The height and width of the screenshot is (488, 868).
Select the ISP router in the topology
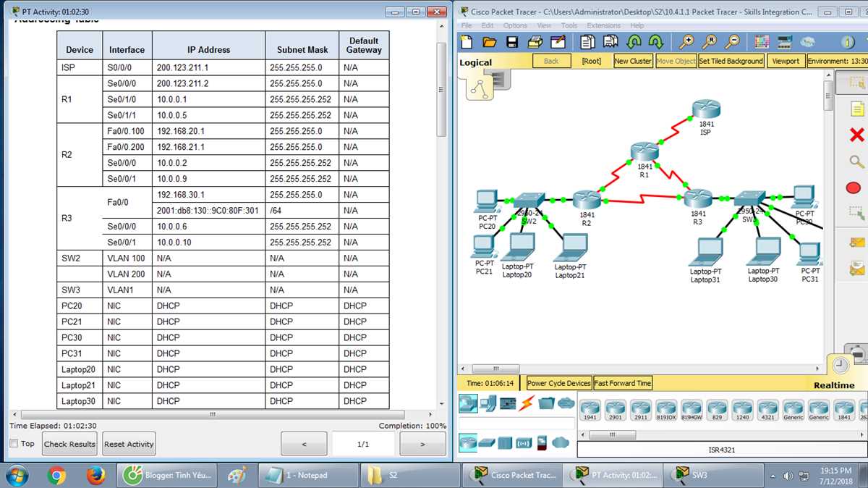pos(706,110)
